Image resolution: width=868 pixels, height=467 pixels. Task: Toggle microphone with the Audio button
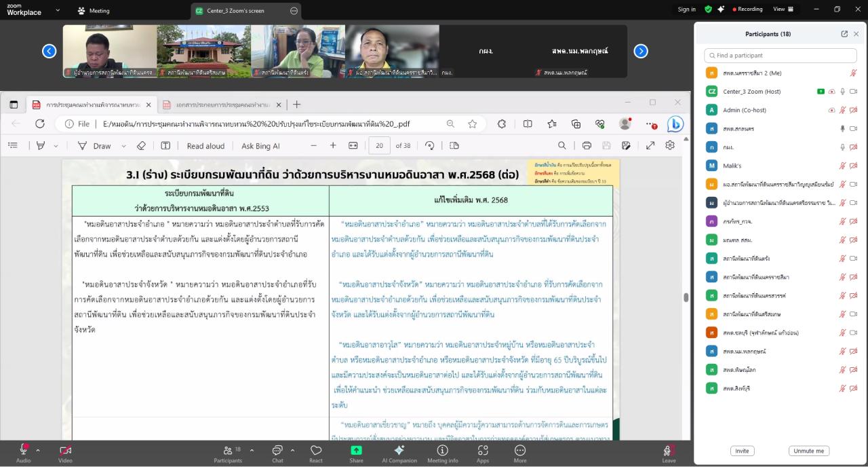(24, 451)
